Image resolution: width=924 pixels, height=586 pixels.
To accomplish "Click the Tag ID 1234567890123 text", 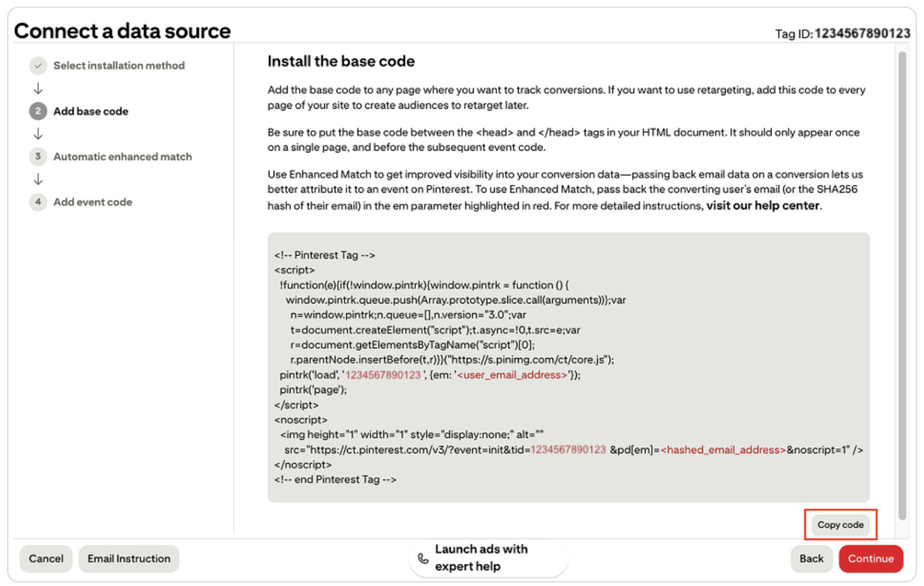I will (862, 33).
